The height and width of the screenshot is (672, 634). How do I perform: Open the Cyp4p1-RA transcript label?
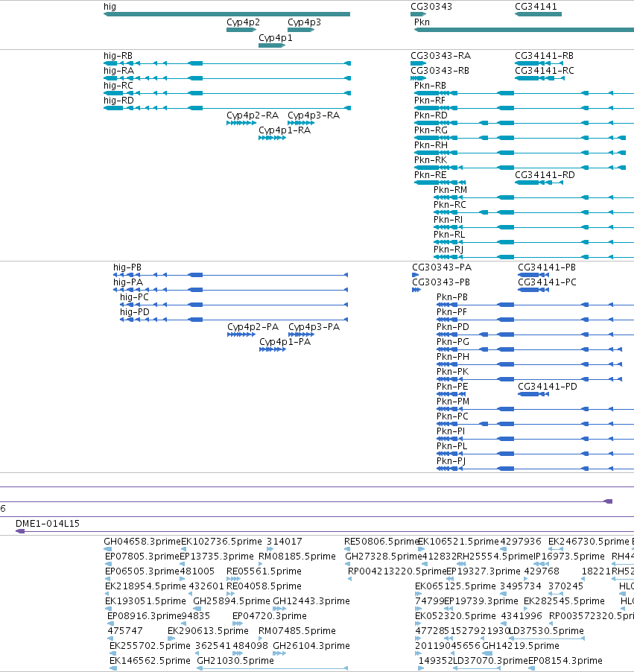(x=285, y=130)
